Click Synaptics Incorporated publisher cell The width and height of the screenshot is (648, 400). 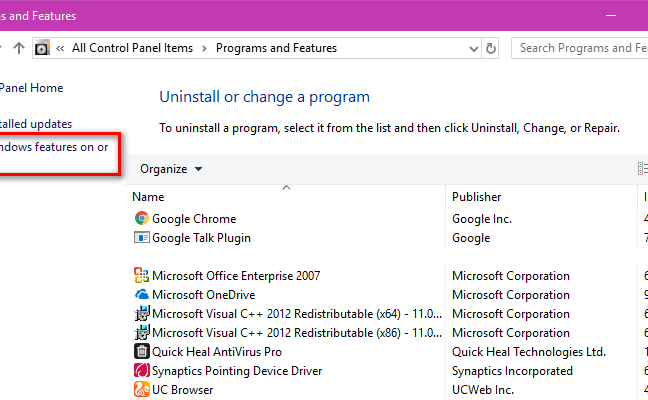pos(512,371)
